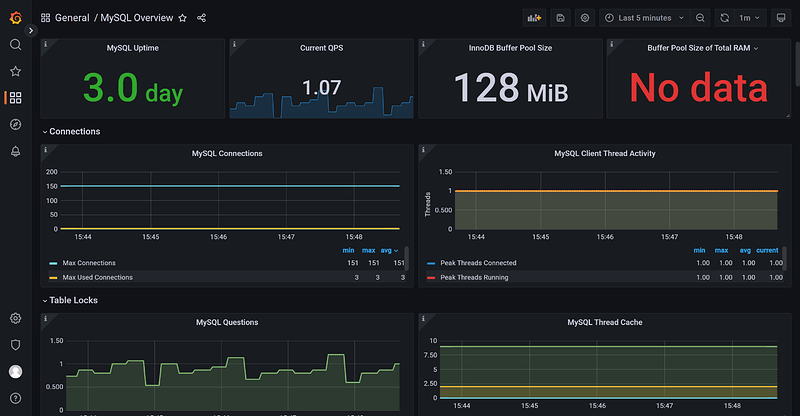Show info for Current QPS panel
Image resolution: width=800 pixels, height=416 pixels.
pyautogui.click(x=234, y=44)
